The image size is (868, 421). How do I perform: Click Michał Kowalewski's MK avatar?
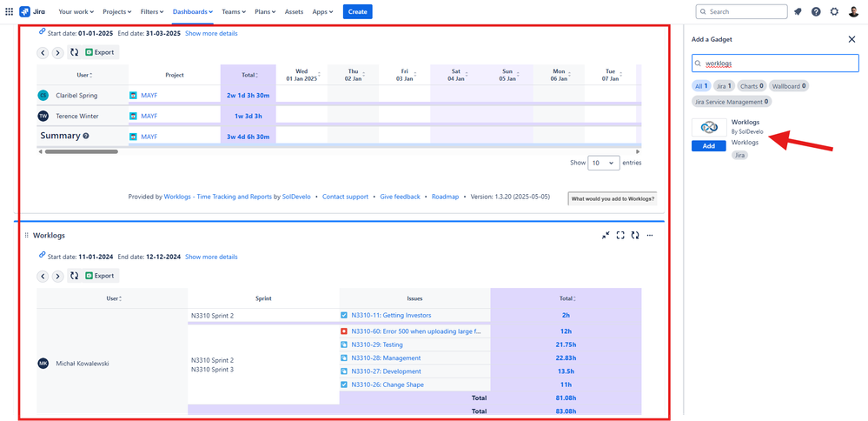coord(43,363)
